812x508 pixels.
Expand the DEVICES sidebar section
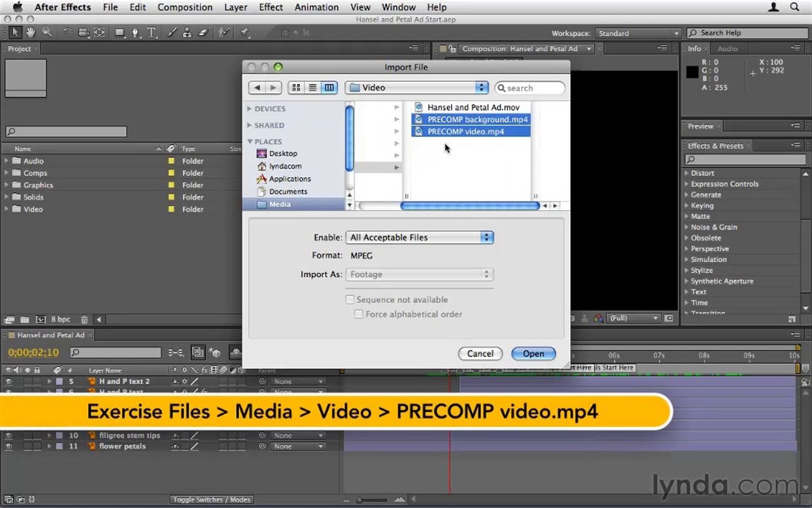pyautogui.click(x=250, y=109)
